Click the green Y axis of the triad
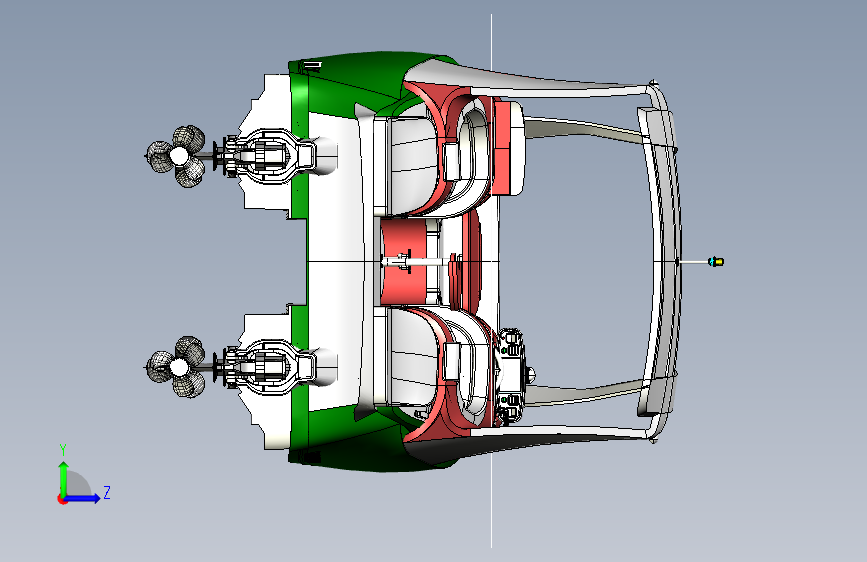 (x=64, y=479)
